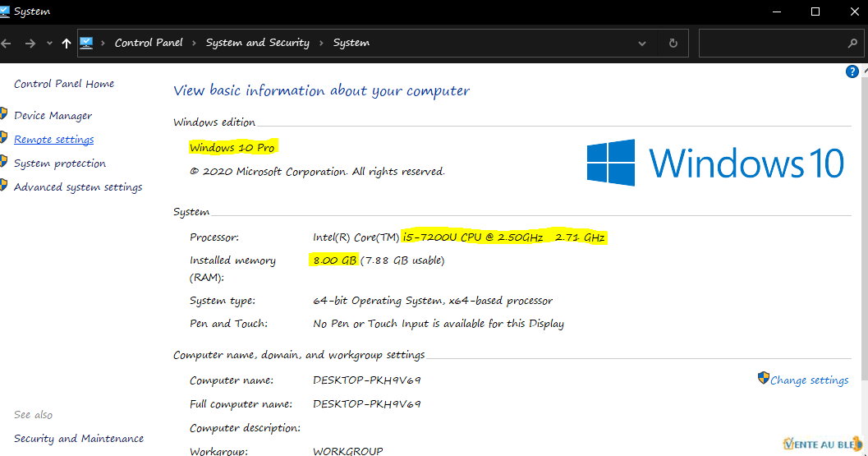Select the WORKGROUP value
The width and height of the screenshot is (868, 456).
click(x=347, y=451)
